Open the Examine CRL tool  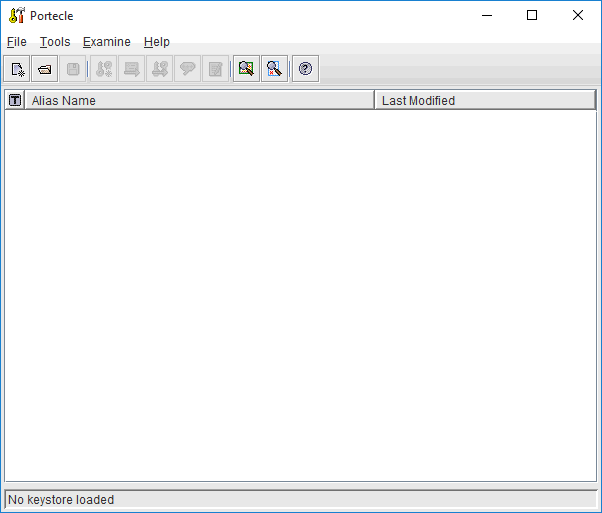(274, 69)
